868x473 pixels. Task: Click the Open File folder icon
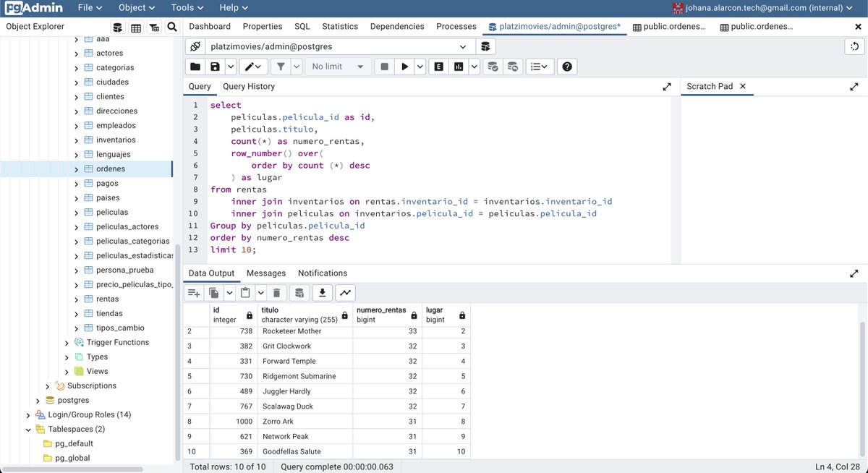(195, 67)
